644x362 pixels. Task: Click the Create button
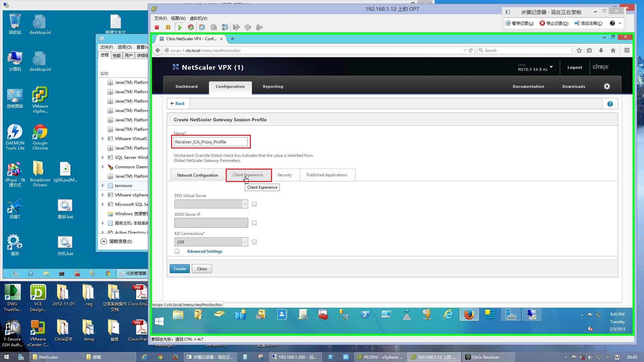180,269
